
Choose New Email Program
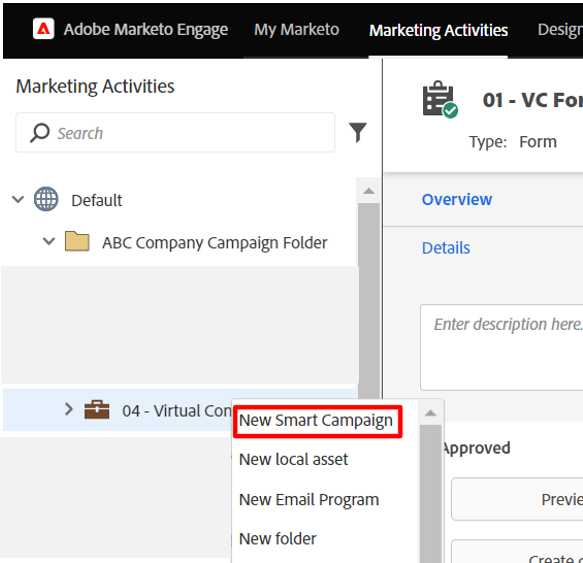[309, 500]
